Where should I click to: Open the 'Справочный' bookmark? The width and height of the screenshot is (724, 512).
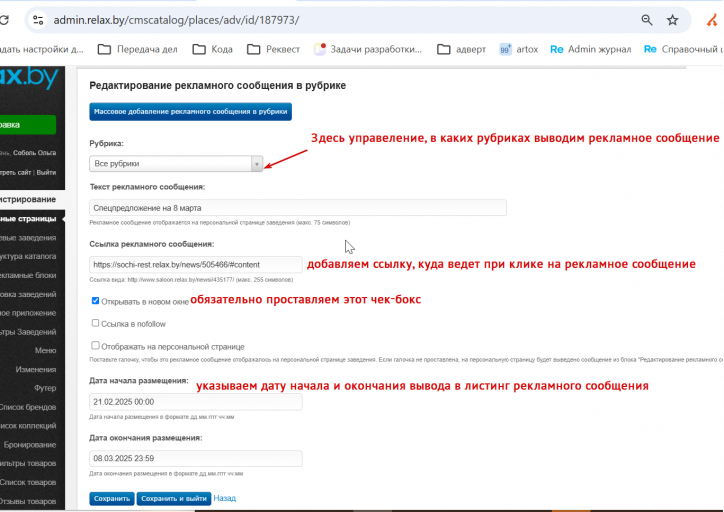pos(684,49)
